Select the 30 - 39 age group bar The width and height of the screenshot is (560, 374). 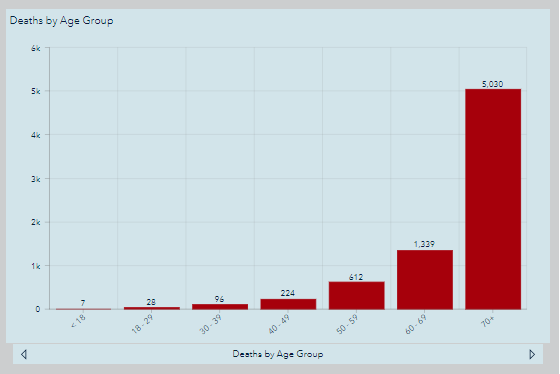[220, 307]
